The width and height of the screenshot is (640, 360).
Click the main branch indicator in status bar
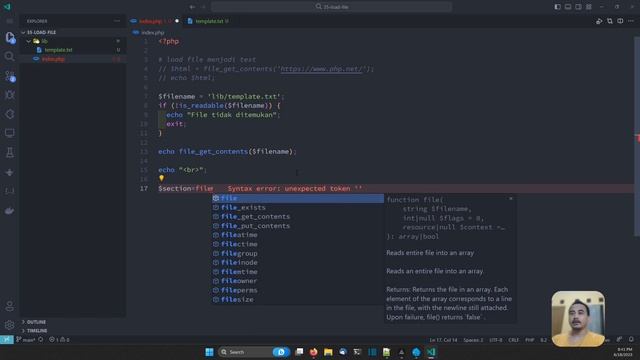(25, 340)
